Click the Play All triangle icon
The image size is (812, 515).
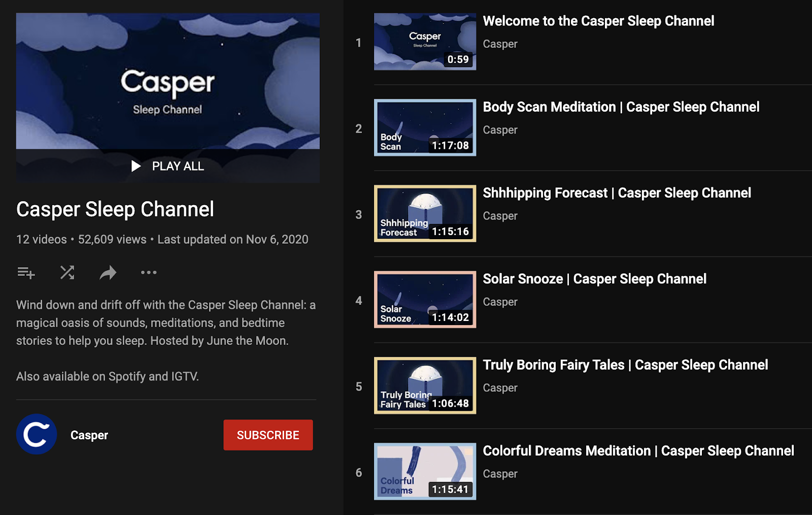click(x=136, y=166)
